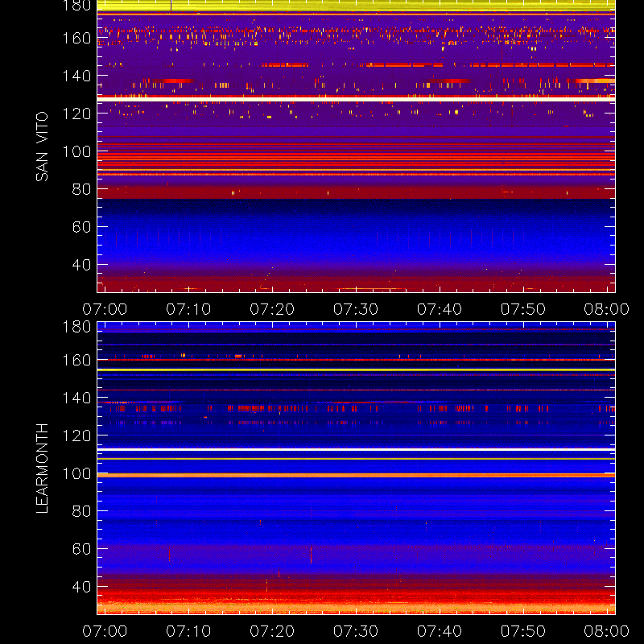Image resolution: width=644 pixels, height=644 pixels.
Task: Click the 07:30 time label under SAN VITO plot
Action: (x=356, y=309)
